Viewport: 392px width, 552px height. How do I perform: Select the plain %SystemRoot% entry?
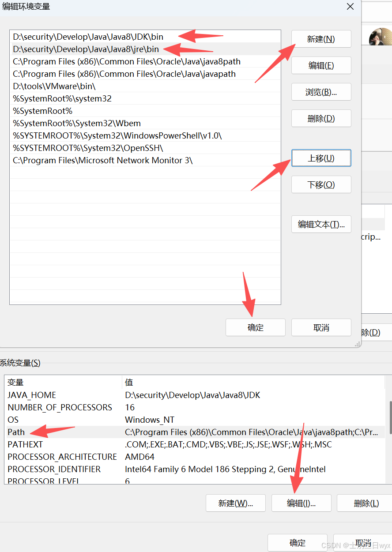click(x=145, y=111)
